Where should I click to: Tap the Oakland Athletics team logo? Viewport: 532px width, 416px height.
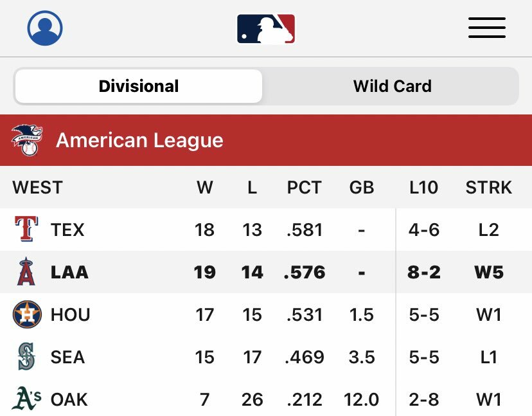[27, 399]
